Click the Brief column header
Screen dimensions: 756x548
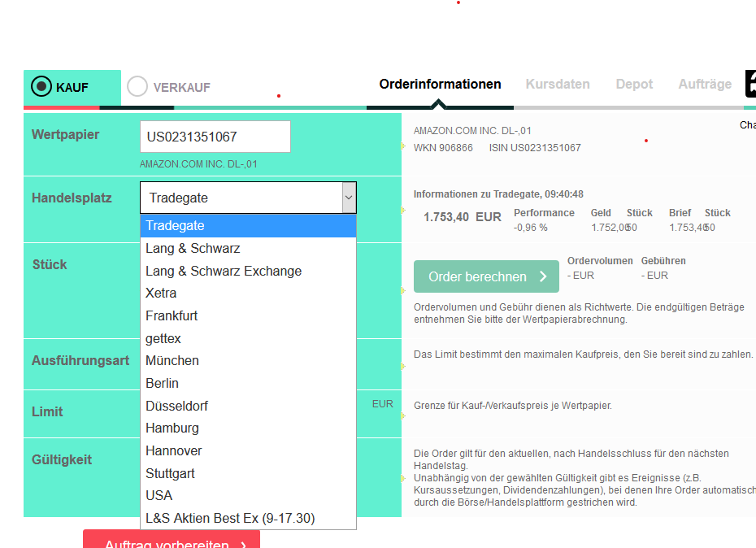click(680, 213)
